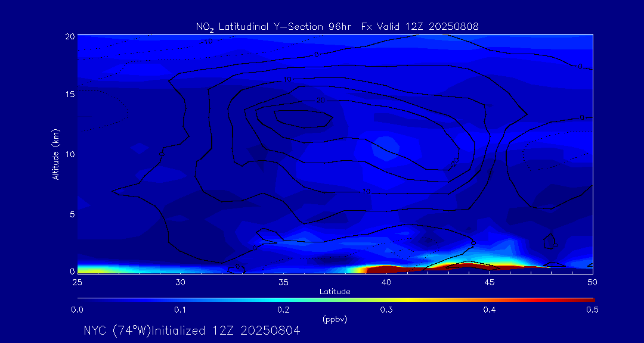Viewport: 644px width, 343px height.
Task: Click the 0.3 colorbar value label
Action: (x=386, y=310)
